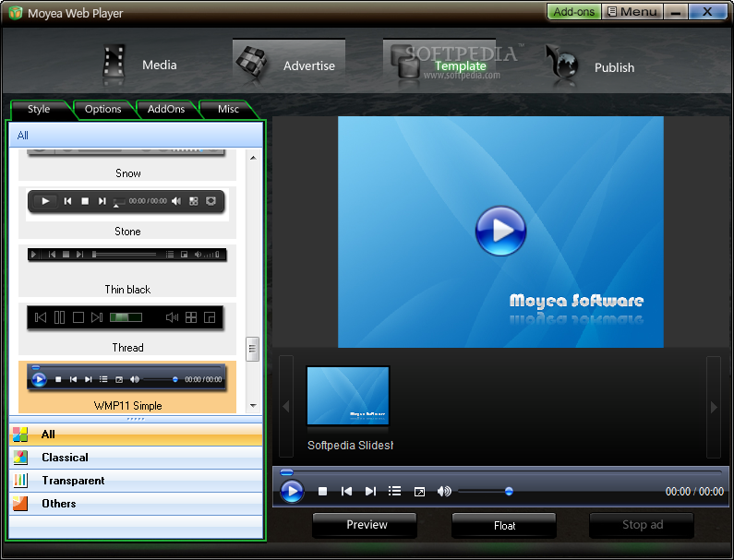
Task: Click the right arrow of thumbnail strip
Action: click(714, 407)
